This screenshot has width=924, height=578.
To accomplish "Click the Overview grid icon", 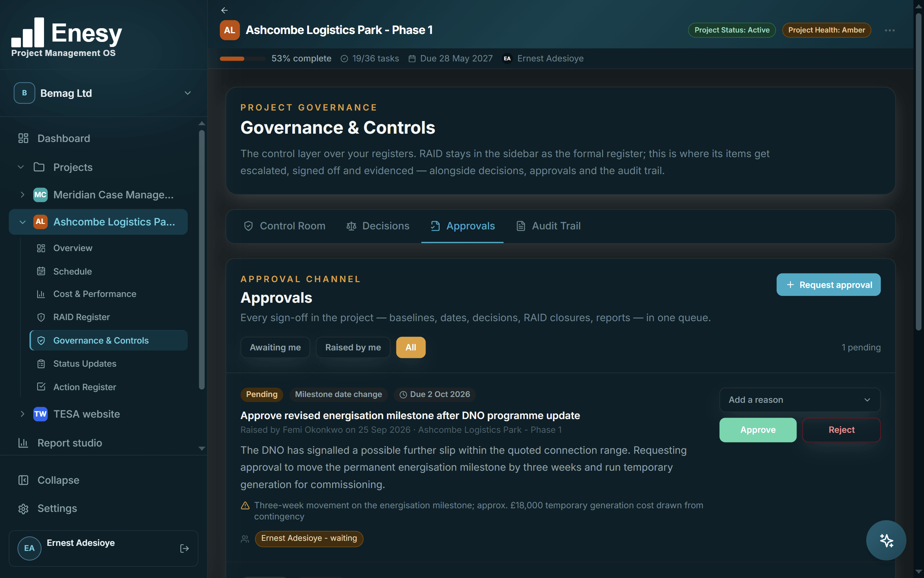I will tap(41, 248).
